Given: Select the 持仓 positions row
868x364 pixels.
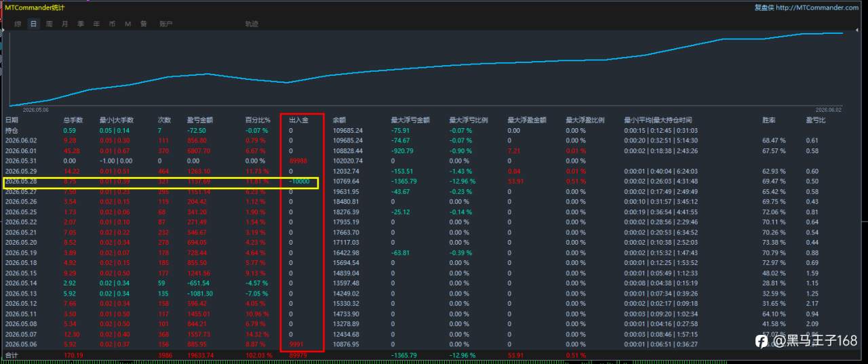Looking at the screenshot, I should point(434,130).
